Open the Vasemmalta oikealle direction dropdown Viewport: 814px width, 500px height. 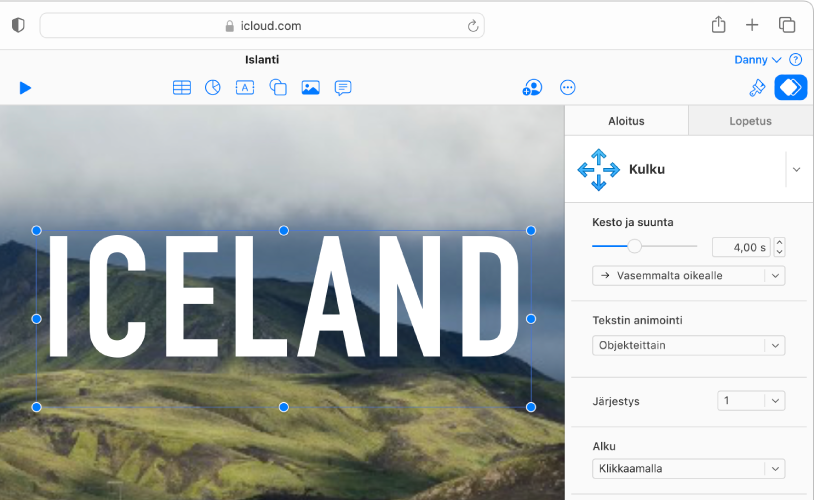(688, 275)
